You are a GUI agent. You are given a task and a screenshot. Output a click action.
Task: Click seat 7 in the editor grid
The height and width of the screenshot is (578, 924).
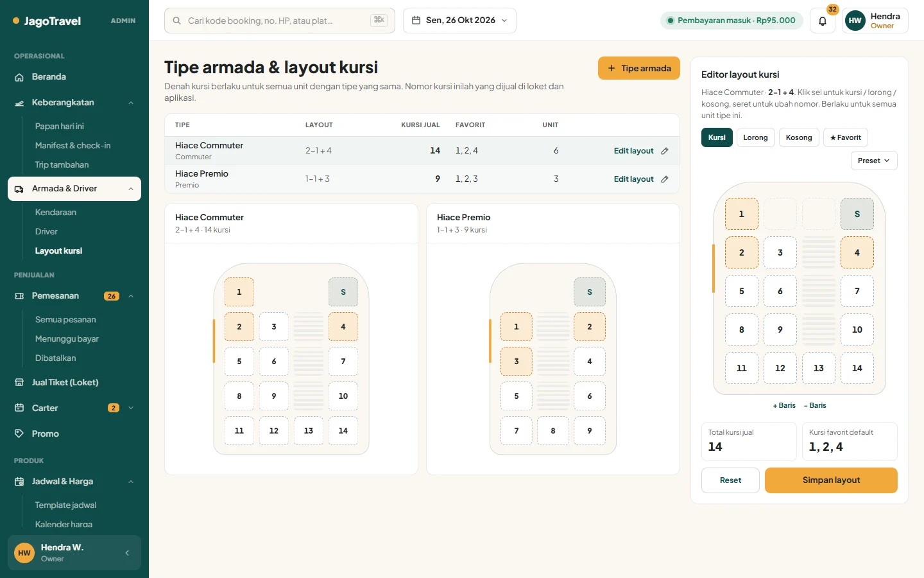tap(857, 291)
